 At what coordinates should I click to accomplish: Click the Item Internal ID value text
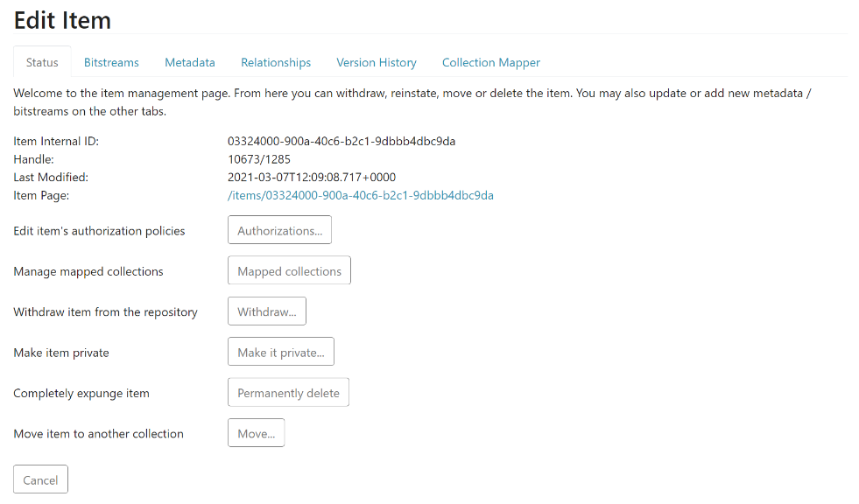click(341, 141)
